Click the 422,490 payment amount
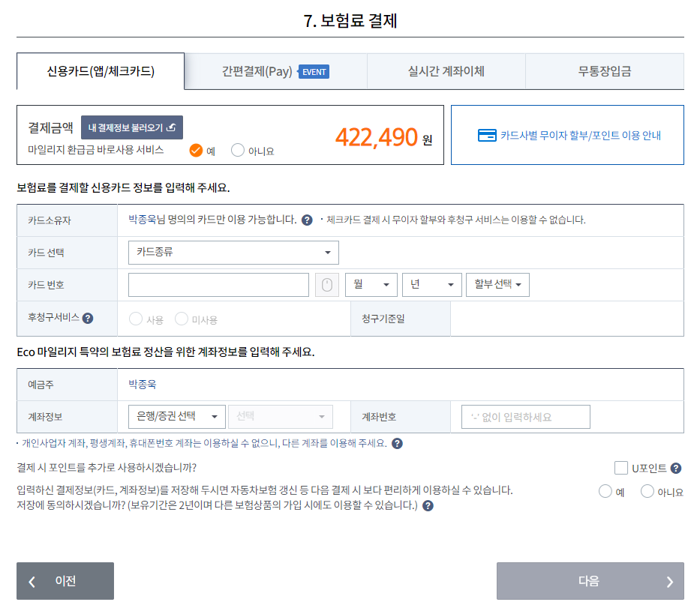Image resolution: width=700 pixels, height=608 pixels. pos(377,137)
